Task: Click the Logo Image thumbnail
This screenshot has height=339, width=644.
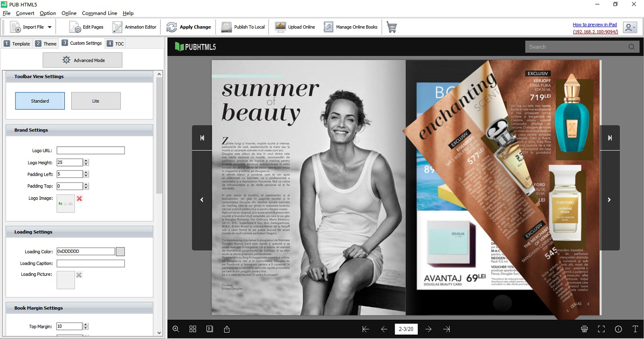Action: (66, 203)
